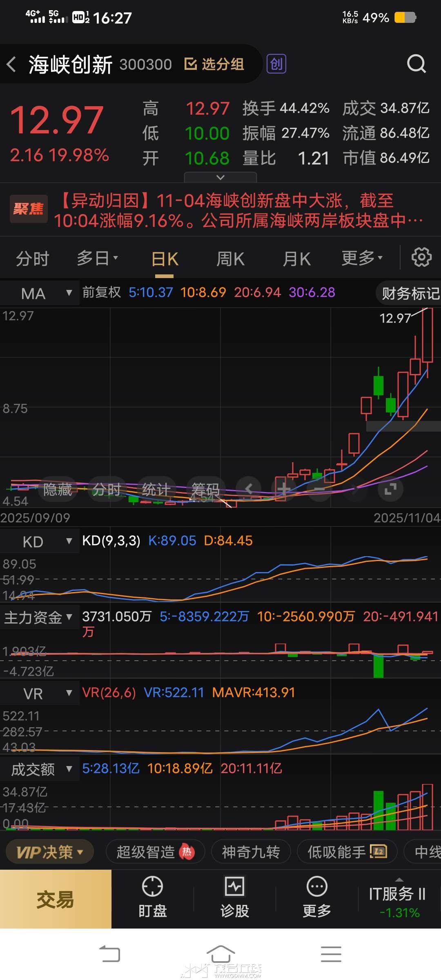Toggle 统计 statistics mode on chart
Screen dimensions: 441x980
[156, 489]
